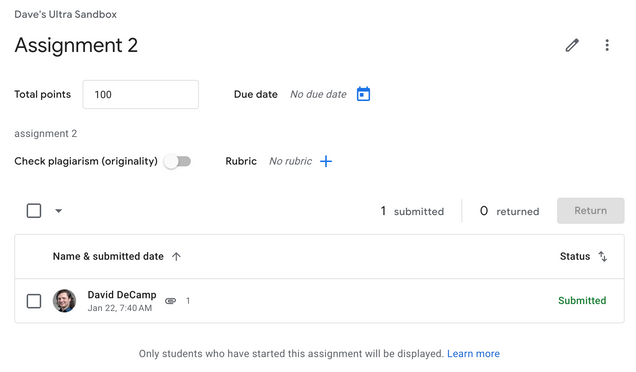Sort by name using the up arrow
Viewport: 636px width, 372px height.
[x=176, y=256]
